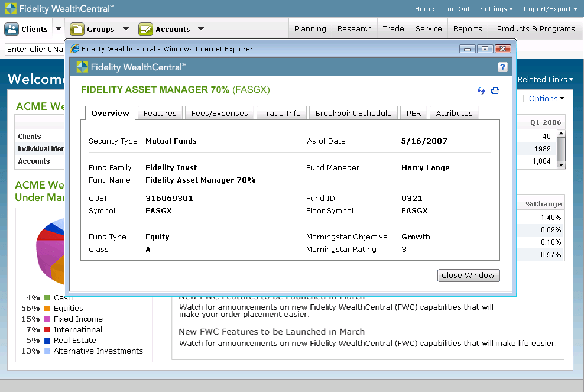Click the Fidelity logo inside popup header
584x392 pixels.
click(x=82, y=67)
